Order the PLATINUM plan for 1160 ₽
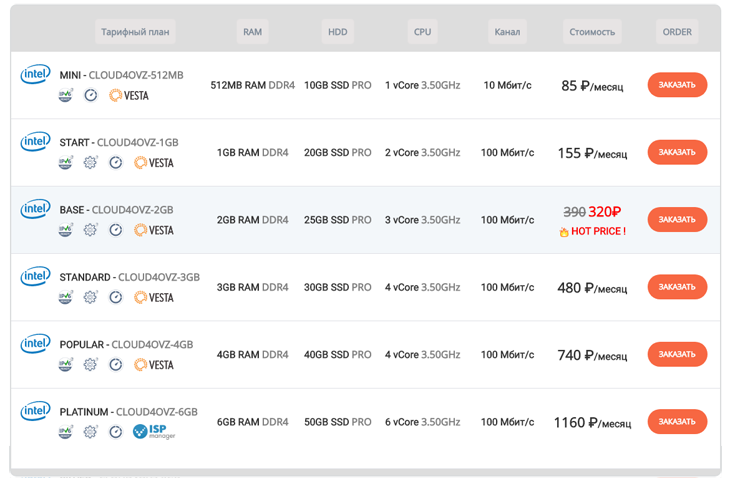 point(677,422)
